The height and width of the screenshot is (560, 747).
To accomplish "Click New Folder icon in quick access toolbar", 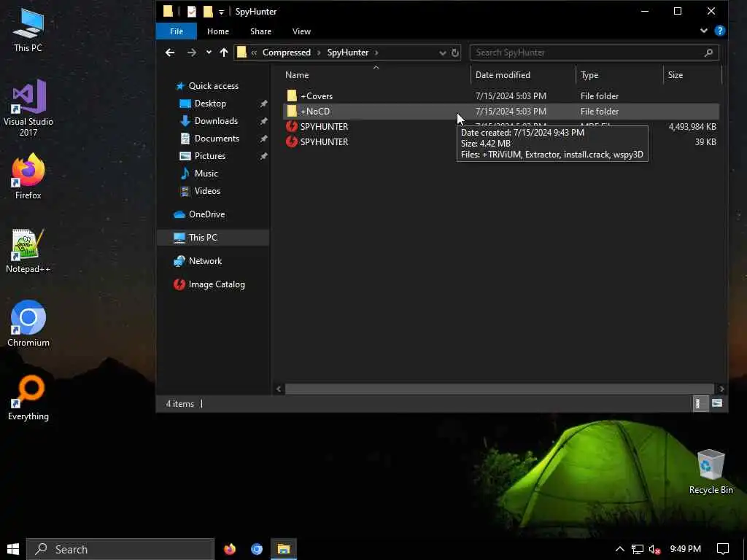I will click(208, 12).
